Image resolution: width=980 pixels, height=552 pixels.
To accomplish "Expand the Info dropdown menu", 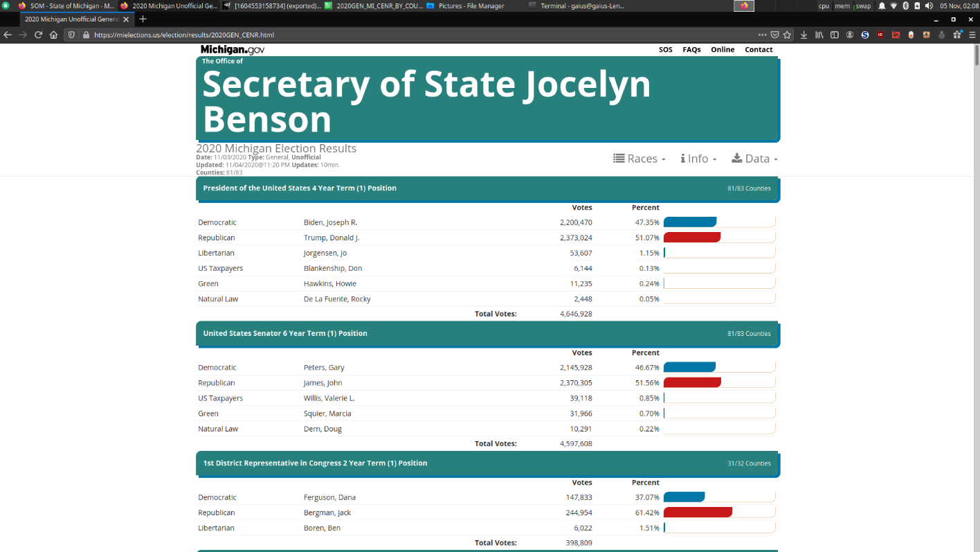I will point(698,159).
